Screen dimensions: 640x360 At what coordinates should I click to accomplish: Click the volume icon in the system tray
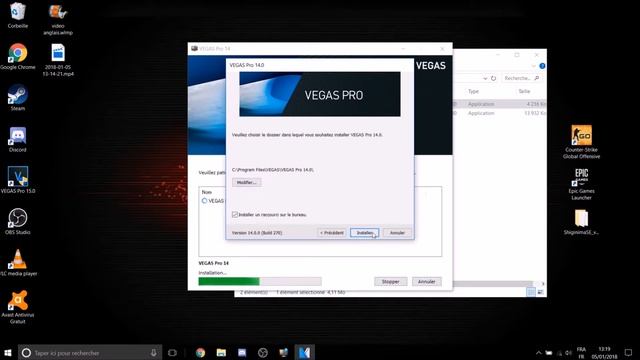(568, 353)
